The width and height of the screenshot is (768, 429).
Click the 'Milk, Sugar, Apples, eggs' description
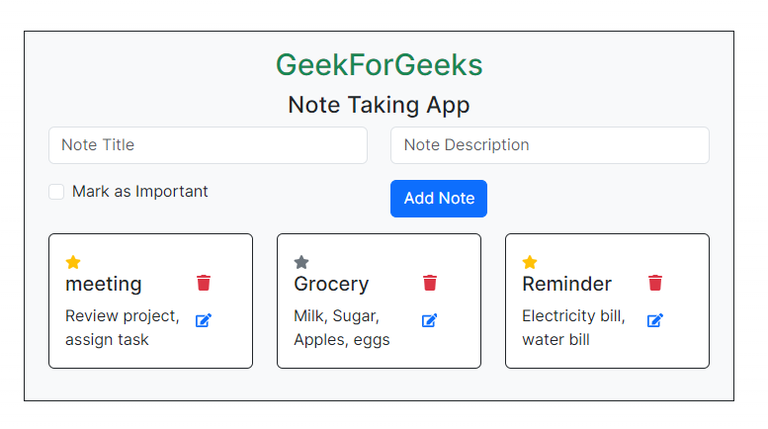point(341,328)
